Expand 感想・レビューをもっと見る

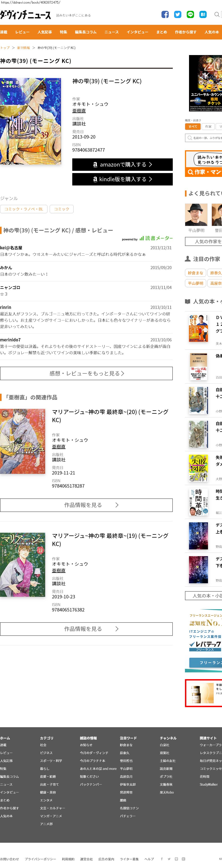[x=86, y=373]
